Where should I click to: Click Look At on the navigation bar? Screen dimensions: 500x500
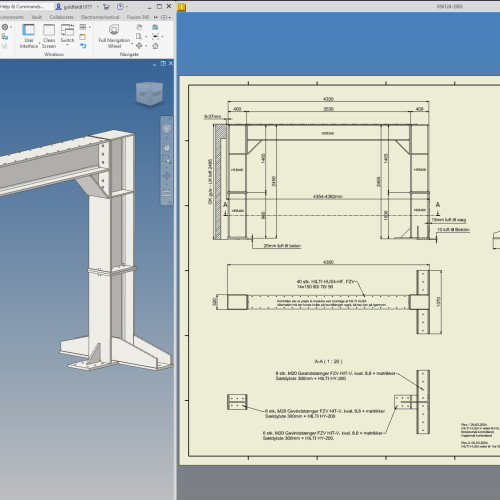tap(167, 192)
